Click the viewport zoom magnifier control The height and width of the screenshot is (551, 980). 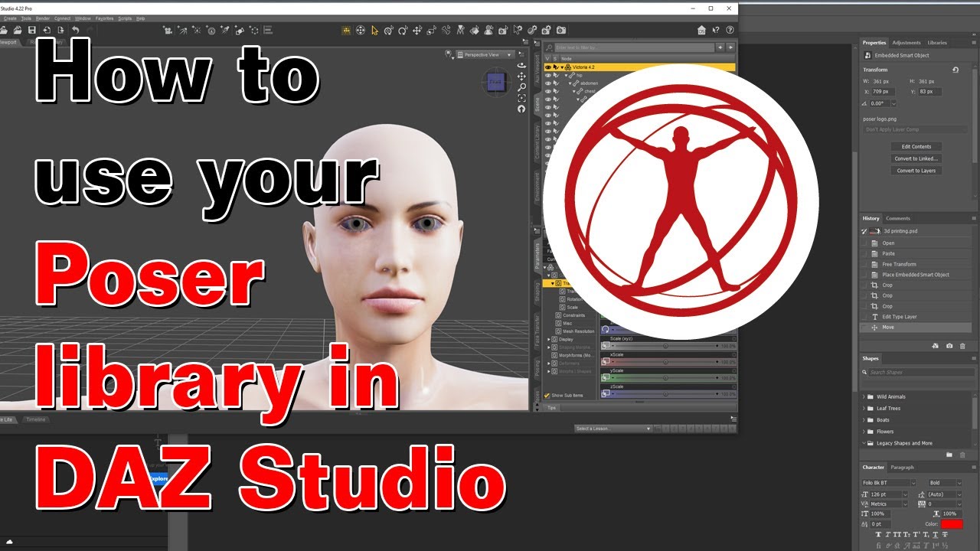pyautogui.click(x=521, y=87)
